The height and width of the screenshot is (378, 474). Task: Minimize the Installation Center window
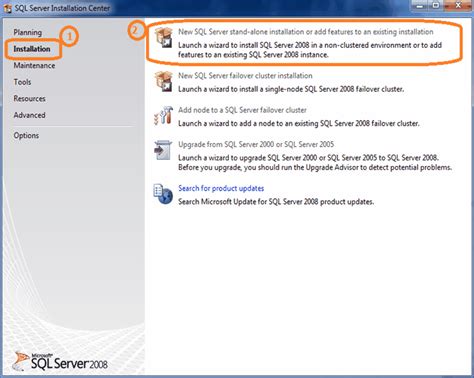(420, 6)
